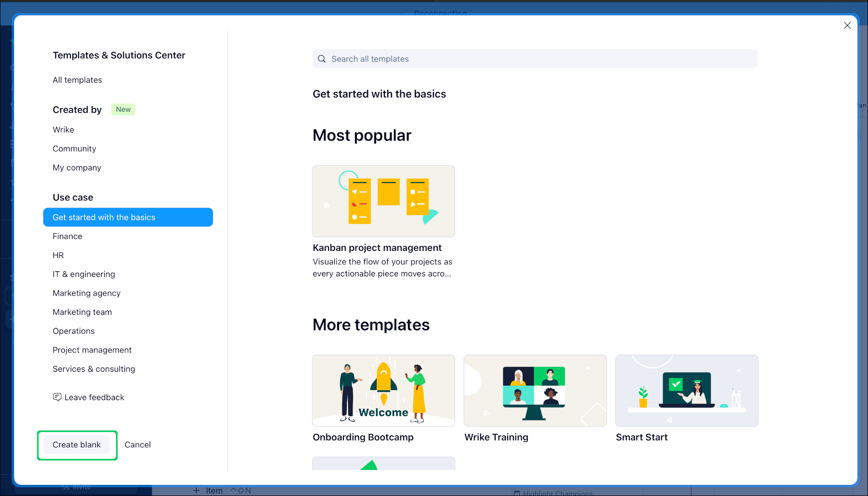Filter templates created by Community
The height and width of the screenshot is (496, 868).
point(74,149)
